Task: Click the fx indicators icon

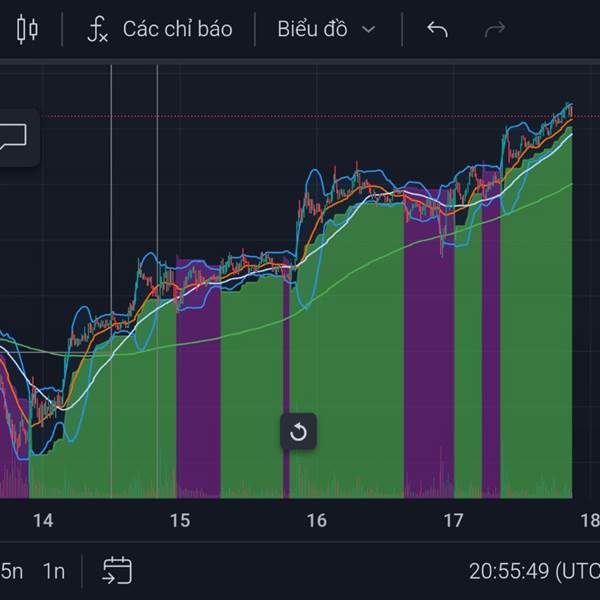Action: pyautogui.click(x=97, y=29)
